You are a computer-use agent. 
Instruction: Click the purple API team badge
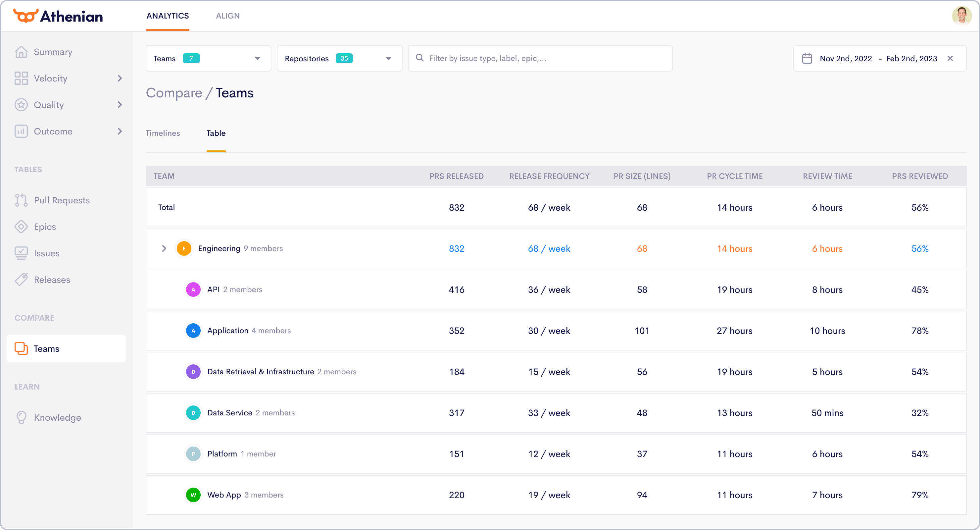193,290
